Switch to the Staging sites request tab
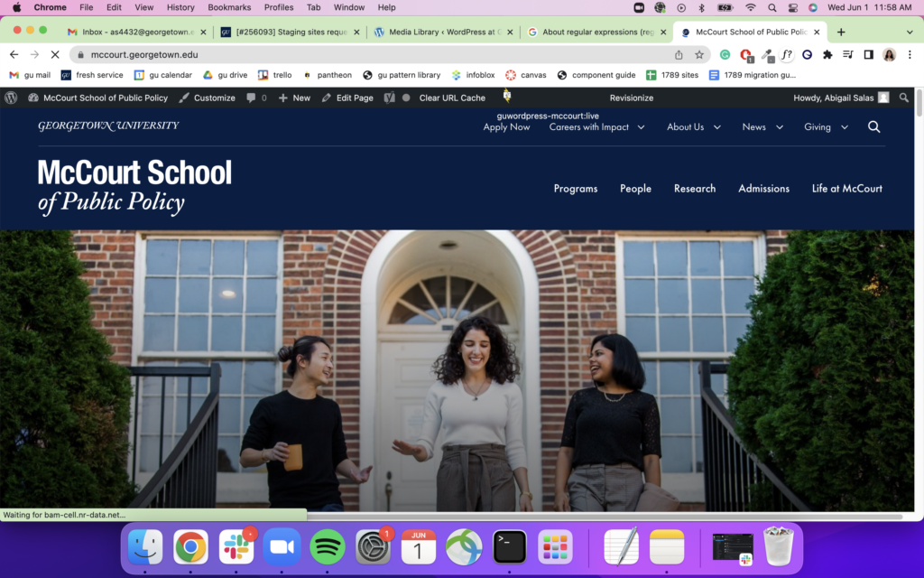This screenshot has width=924, height=578. tap(290, 32)
